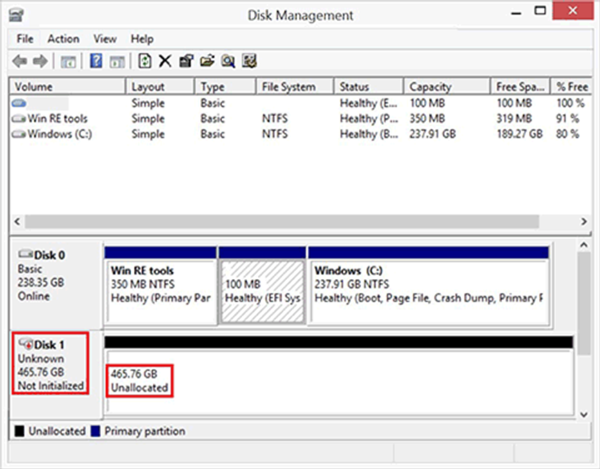The width and height of the screenshot is (600, 469).
Task: Close the Disk Management window
Action: (572, 11)
